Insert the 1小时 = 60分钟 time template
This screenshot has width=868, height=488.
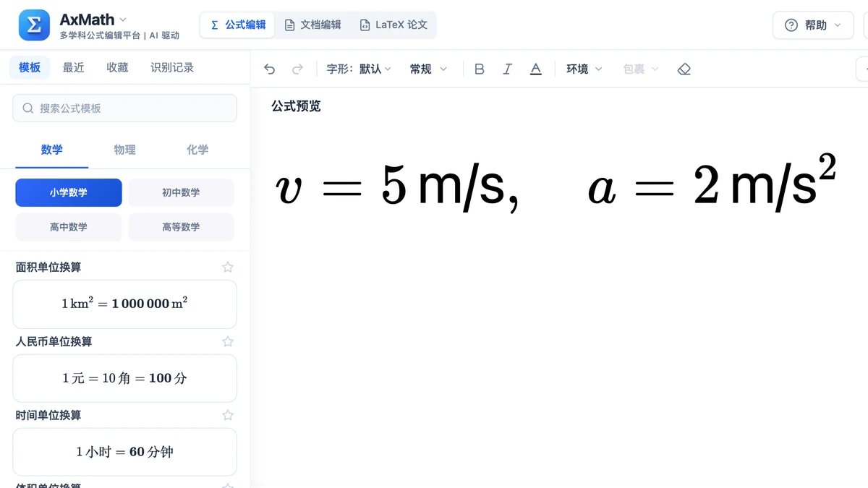pos(124,452)
